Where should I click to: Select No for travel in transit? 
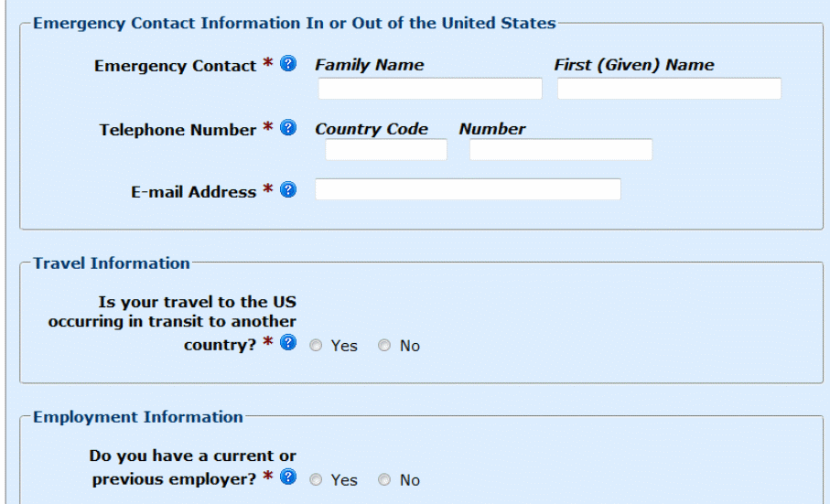384,346
